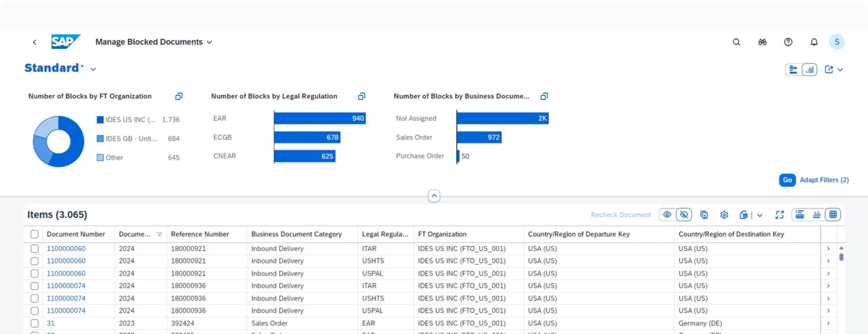Switch to the visual filter bar view
This screenshot has width=868, height=334.
coord(809,70)
